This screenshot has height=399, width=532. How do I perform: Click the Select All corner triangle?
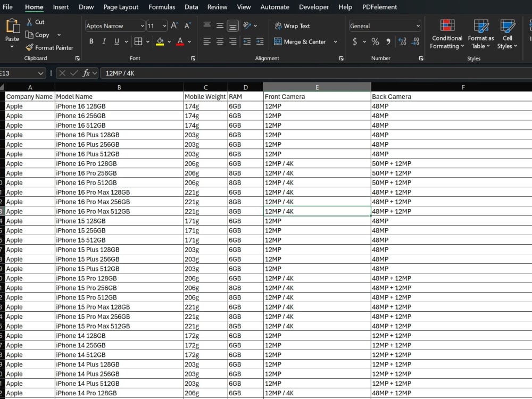(x=2, y=87)
